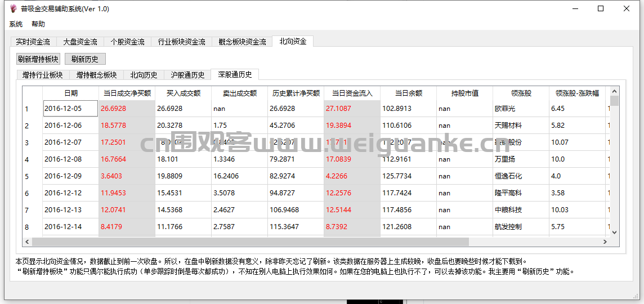Open the 系统 menu
Viewport: 644px width, 304px height.
pos(16,24)
